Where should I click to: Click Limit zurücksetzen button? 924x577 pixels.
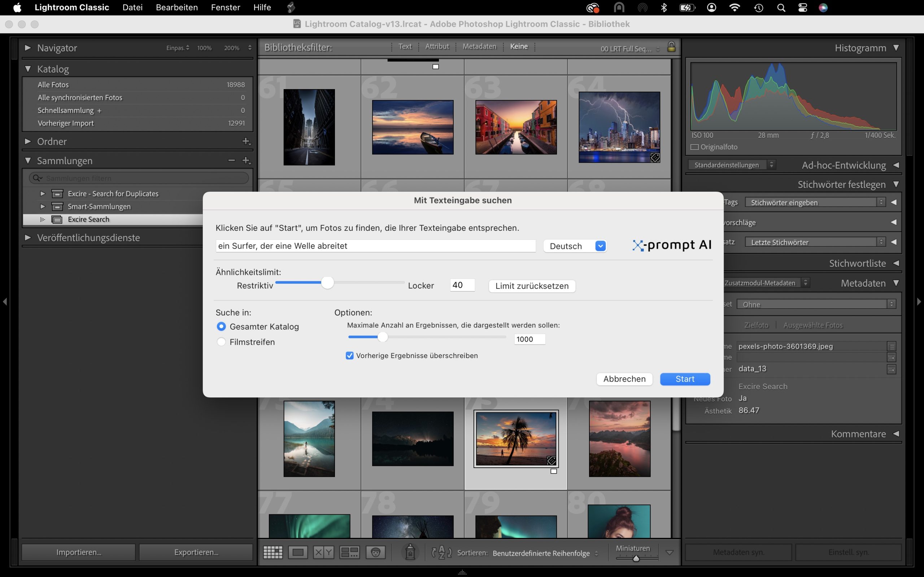532,286
